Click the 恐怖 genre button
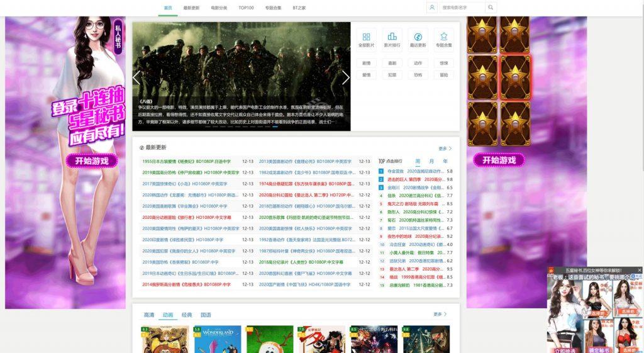 click(x=418, y=75)
